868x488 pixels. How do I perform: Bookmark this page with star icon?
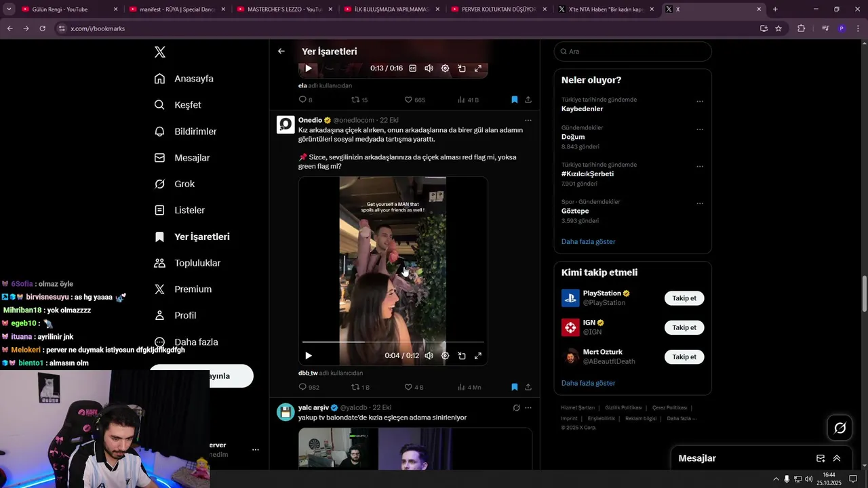click(778, 28)
